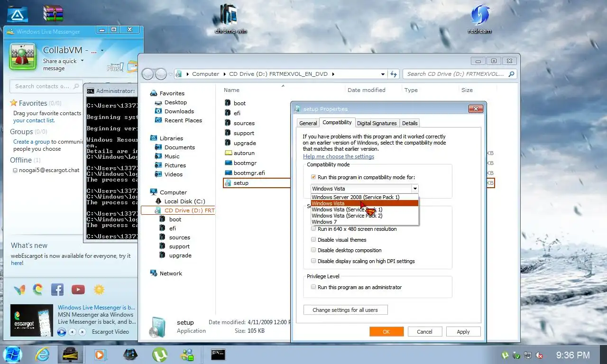Open the Escargot swirl icon in Messenger

tap(38, 289)
